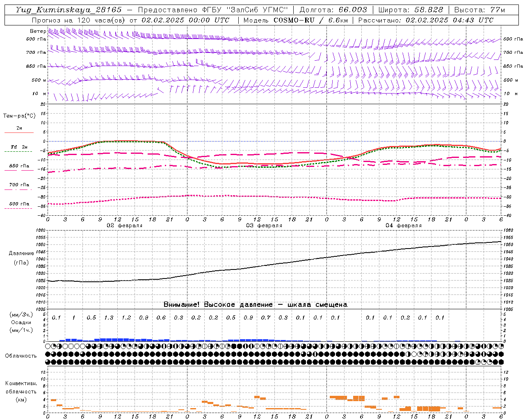The height and width of the screenshot is (420, 525).
Task: Click the '(мм/1ч.)' precipitation unit label
Action: click(21, 330)
